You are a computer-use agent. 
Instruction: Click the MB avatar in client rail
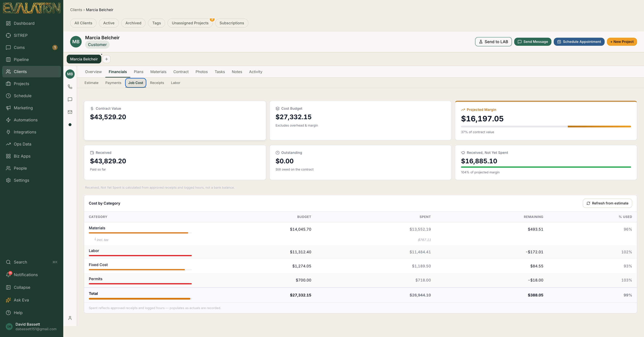click(70, 74)
